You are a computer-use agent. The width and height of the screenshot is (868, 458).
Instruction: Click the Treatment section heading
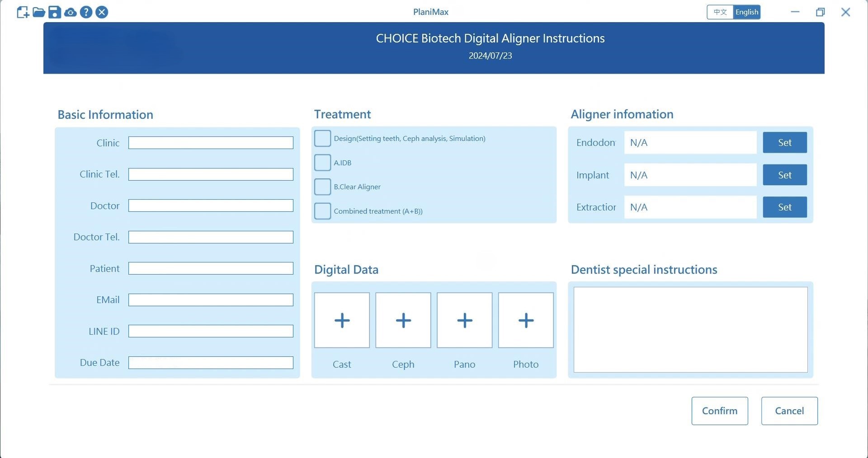point(342,114)
